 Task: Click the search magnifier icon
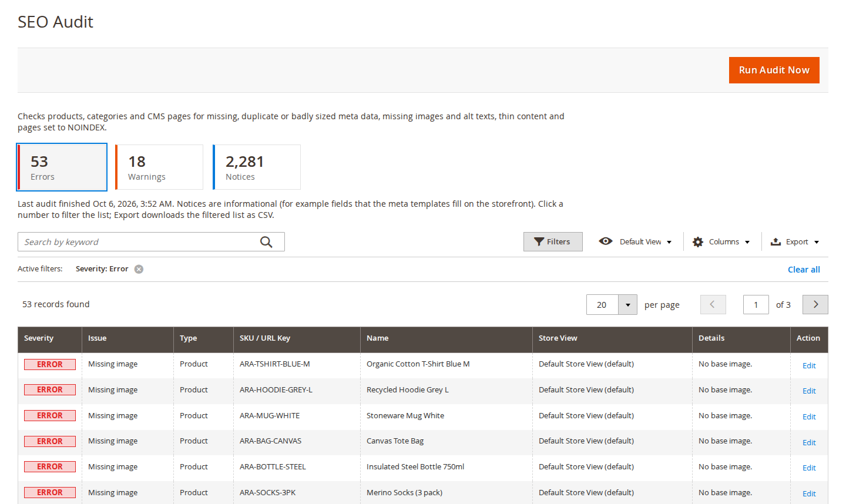266,242
